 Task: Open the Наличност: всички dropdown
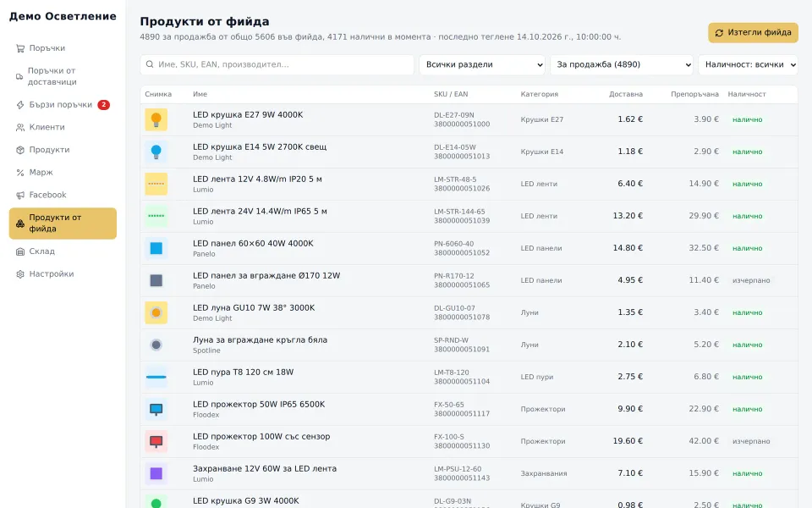pos(748,65)
